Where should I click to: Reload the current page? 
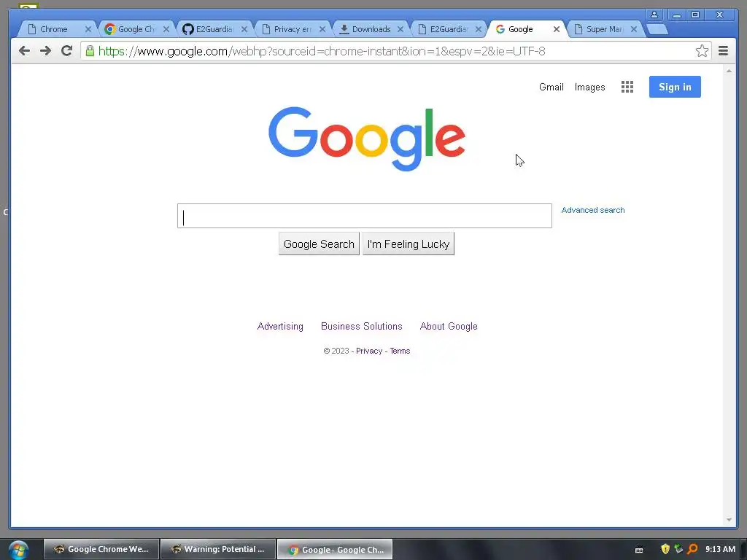[x=66, y=50]
